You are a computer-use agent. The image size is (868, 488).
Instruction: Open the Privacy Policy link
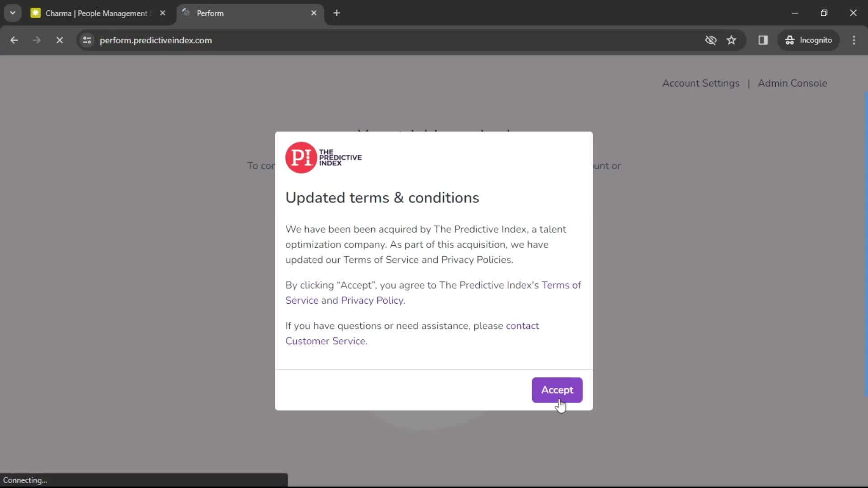tap(372, 300)
